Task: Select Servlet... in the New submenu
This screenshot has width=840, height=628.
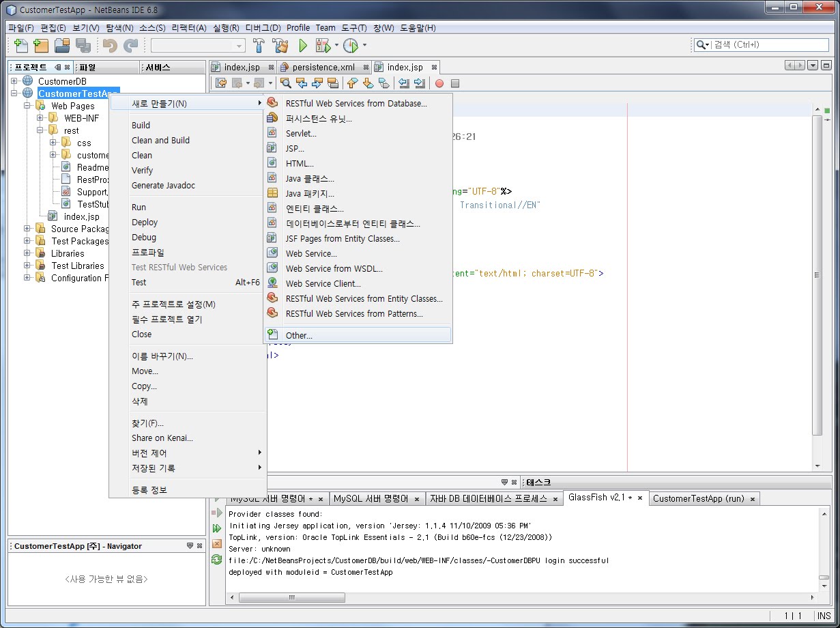Action: point(358,133)
